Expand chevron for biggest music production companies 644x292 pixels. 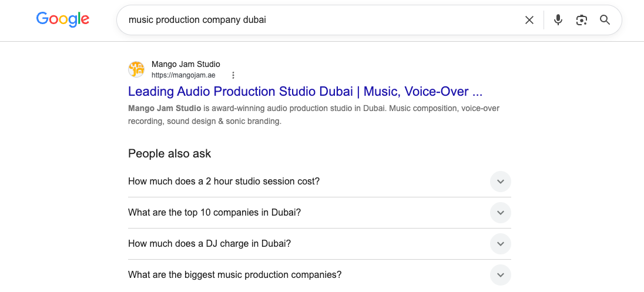pos(500,275)
